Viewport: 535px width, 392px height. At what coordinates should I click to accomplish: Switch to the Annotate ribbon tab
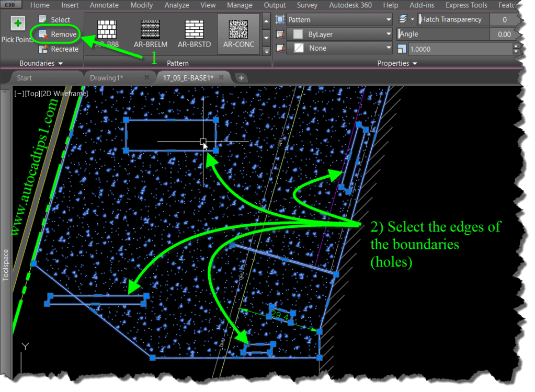pos(104,5)
